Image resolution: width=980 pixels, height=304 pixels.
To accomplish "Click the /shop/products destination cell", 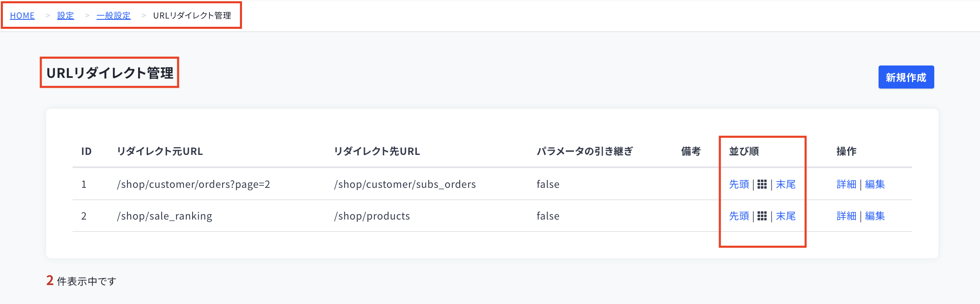I will (x=372, y=216).
